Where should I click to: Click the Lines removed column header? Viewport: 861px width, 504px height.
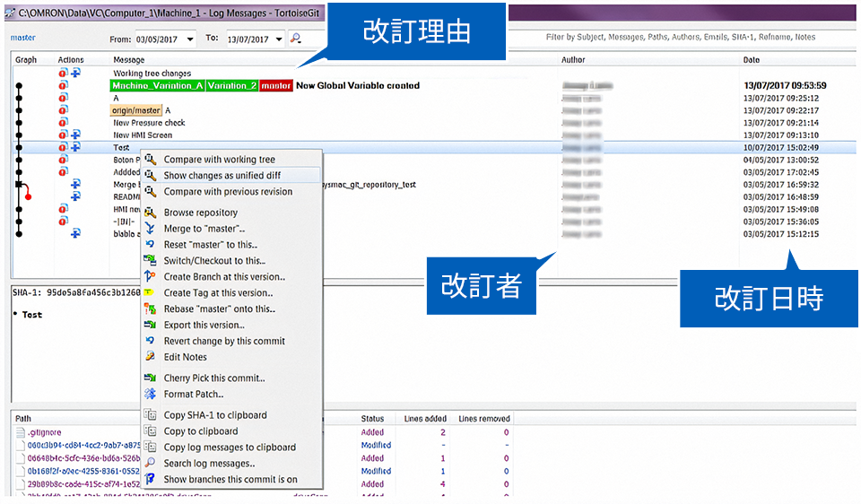pos(484,418)
